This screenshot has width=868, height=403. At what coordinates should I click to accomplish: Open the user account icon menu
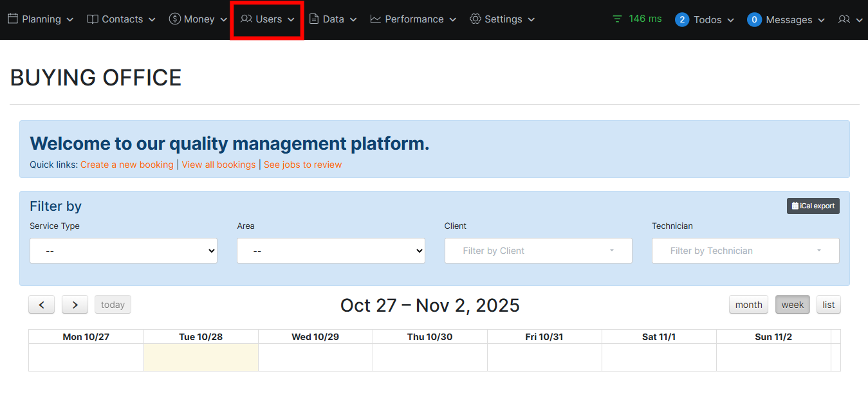tap(849, 20)
